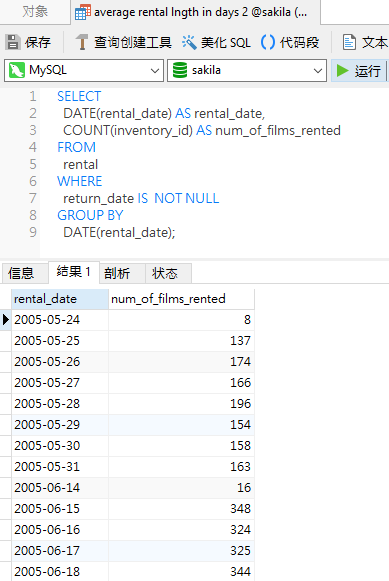Image resolution: width=389 pixels, height=581 pixels.
Task: Click the WHERE keyword on line 6
Action: 80,181
